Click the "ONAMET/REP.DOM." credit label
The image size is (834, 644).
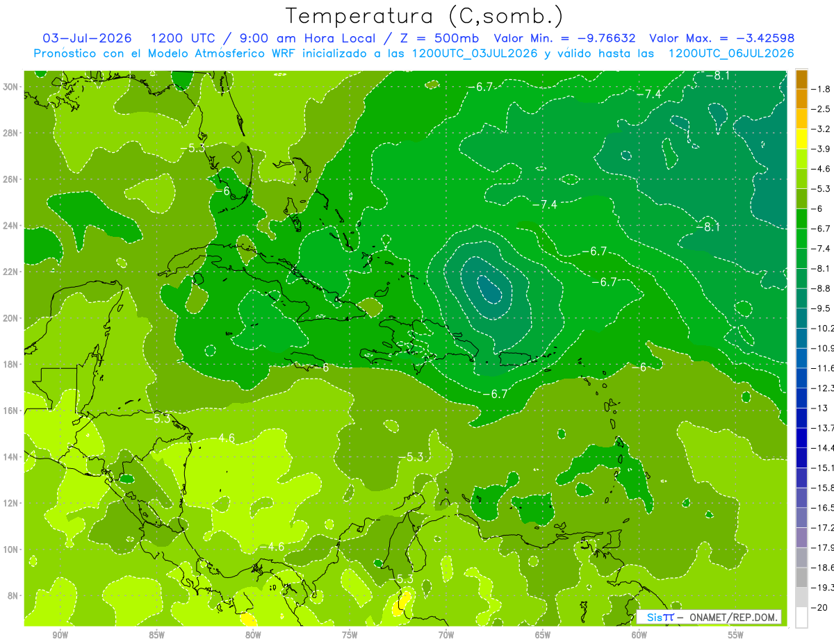click(734, 617)
